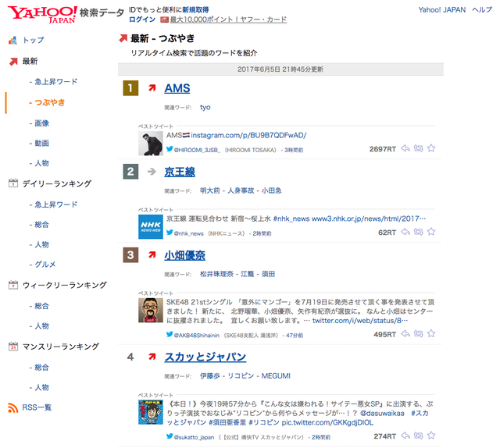
Task: Retweet the SKE48 tweet
Action: (419, 334)
